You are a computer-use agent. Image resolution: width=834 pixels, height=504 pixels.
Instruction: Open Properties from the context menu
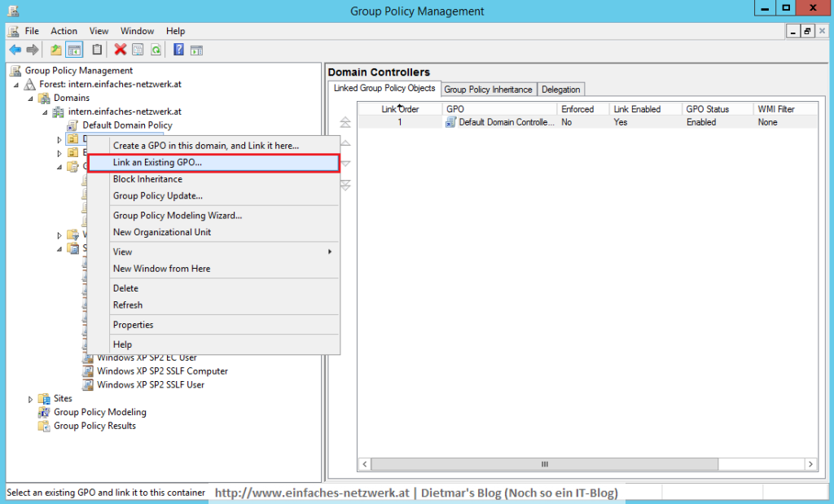point(213,325)
